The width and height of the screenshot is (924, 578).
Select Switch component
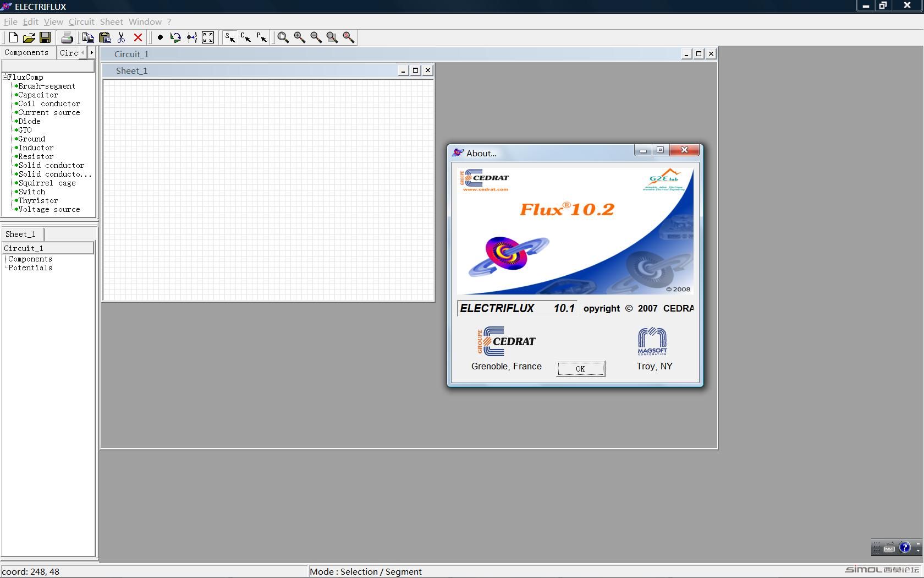pyautogui.click(x=31, y=192)
